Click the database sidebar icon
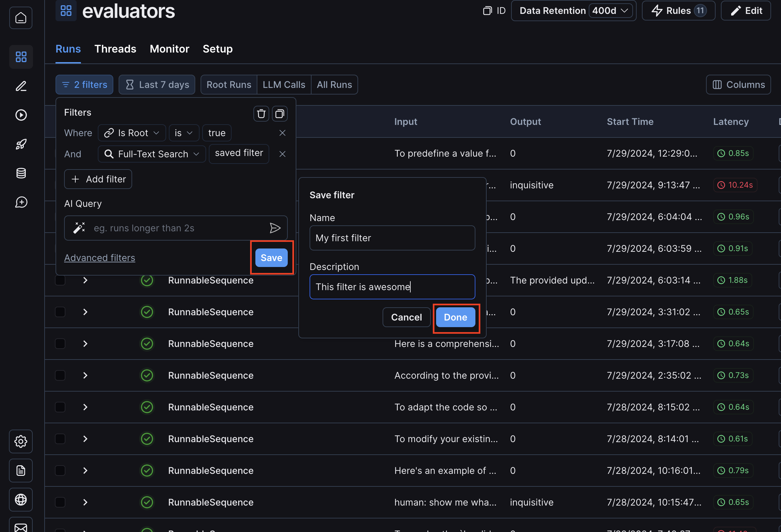The height and width of the screenshot is (532, 781). 21,173
